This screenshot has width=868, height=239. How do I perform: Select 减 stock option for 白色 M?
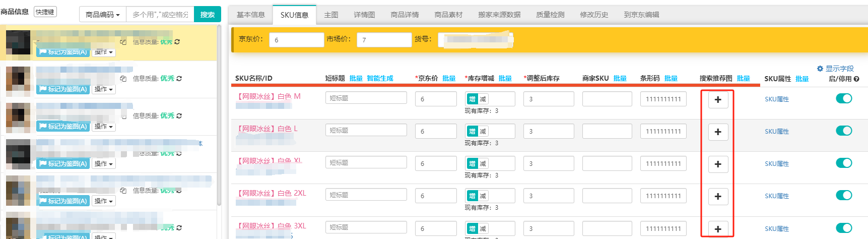point(483,99)
